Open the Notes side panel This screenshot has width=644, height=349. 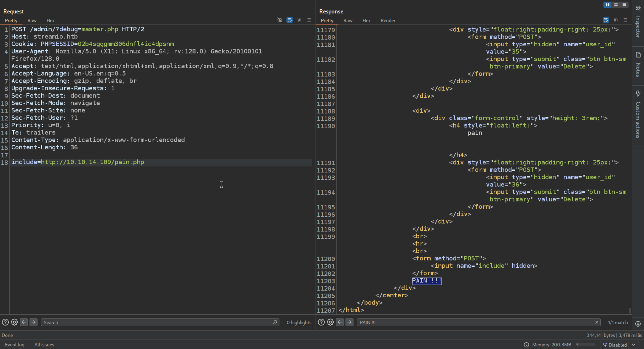click(638, 65)
